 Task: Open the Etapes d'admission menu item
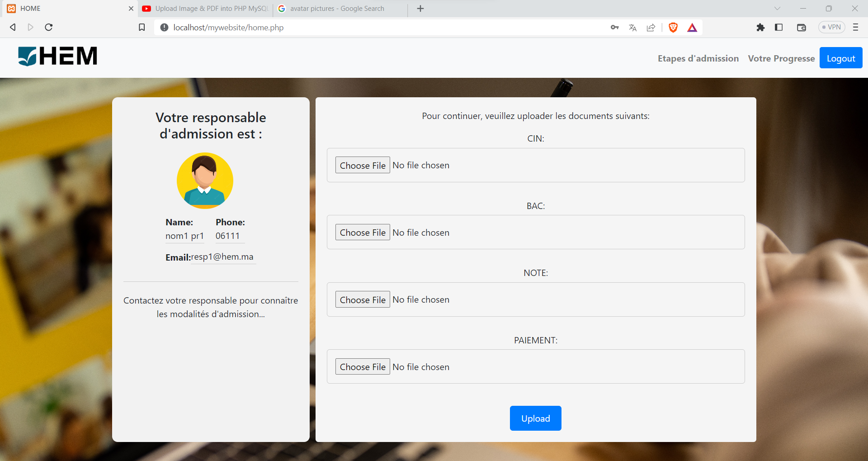pyautogui.click(x=698, y=58)
